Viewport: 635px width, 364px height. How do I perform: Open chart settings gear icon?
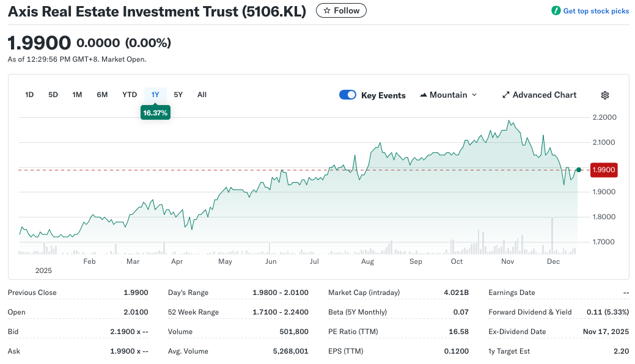pos(604,95)
